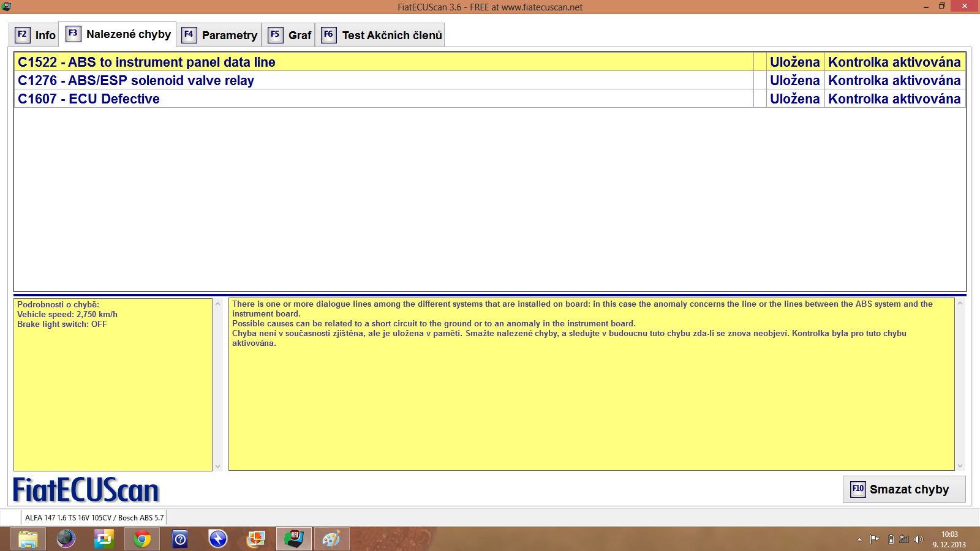Switch to the Graf tab
The width and height of the screenshot is (980, 551).
pyautogui.click(x=290, y=35)
